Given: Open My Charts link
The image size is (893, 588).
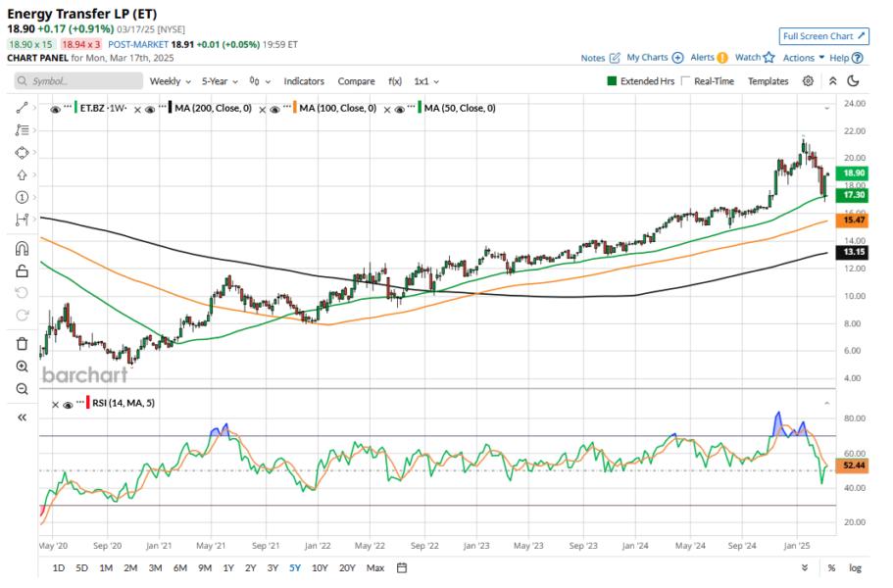Looking at the screenshot, I should coord(655,58).
